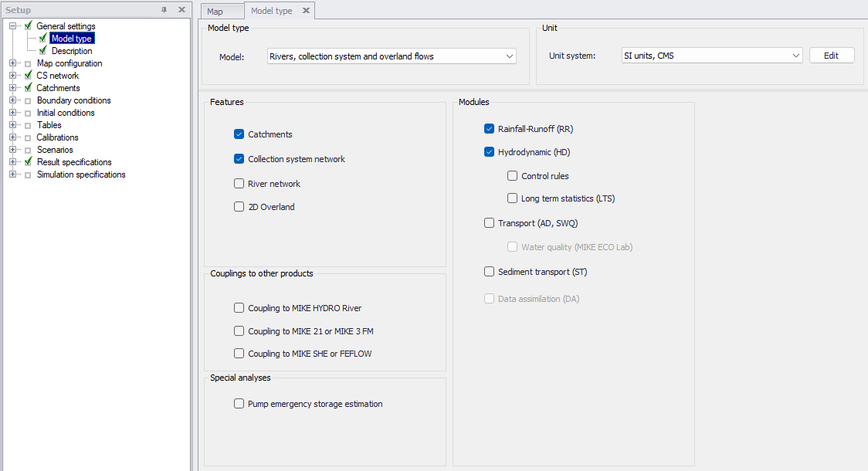Enable Transport (AD, SWQ) module

(x=490, y=222)
